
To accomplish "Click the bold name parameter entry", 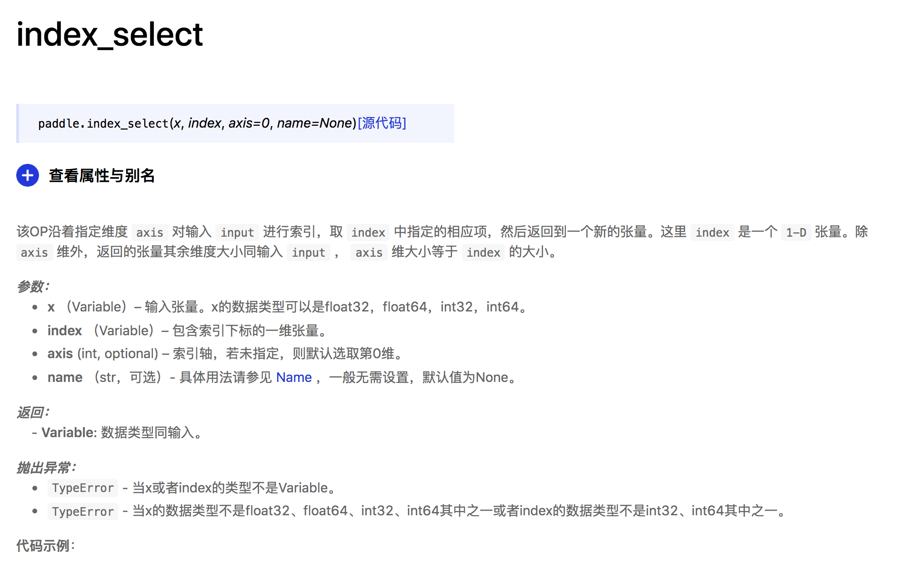I will point(65,377).
